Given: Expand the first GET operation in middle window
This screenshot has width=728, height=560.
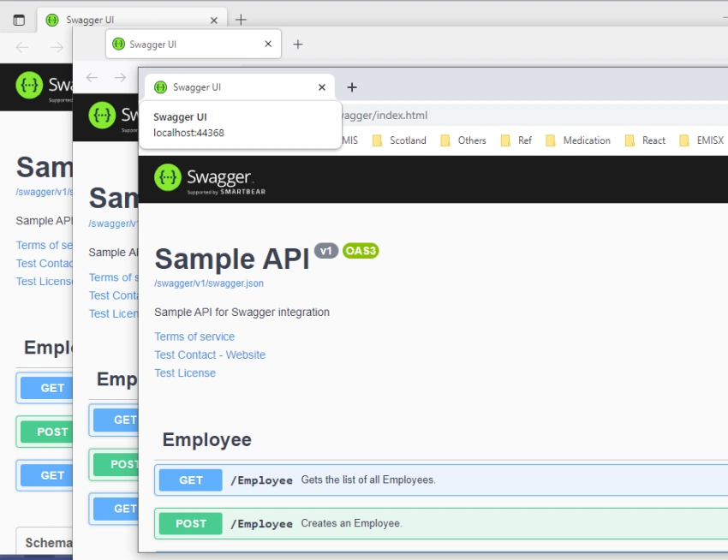Looking at the screenshot, I should (114, 420).
